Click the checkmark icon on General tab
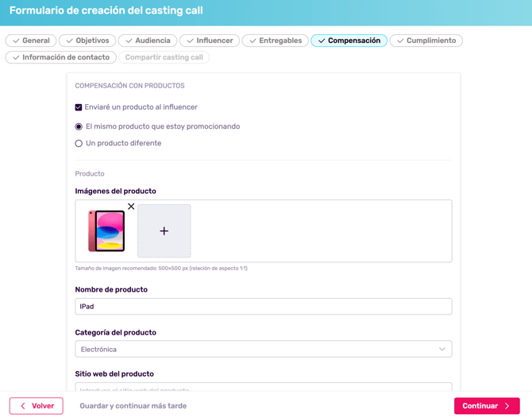532x418 pixels. tap(16, 41)
